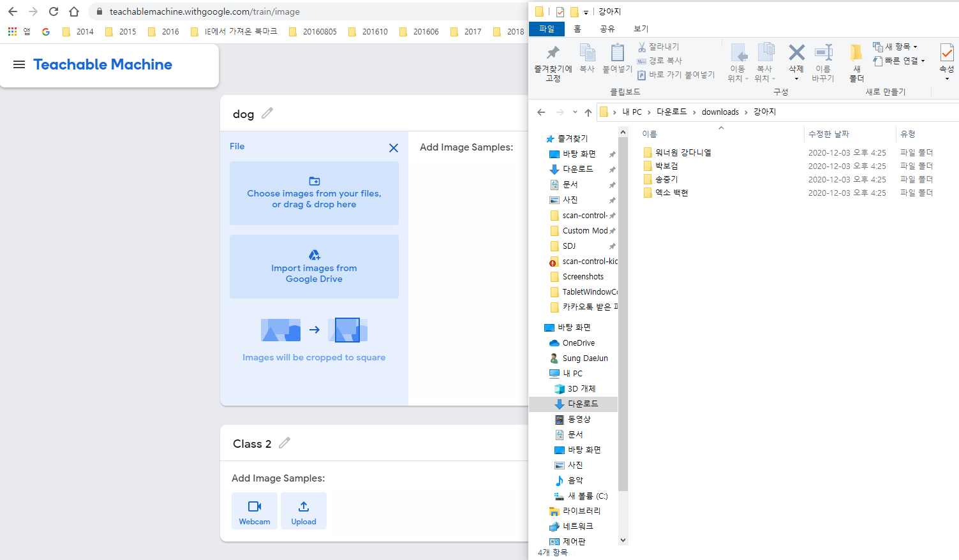Edit the dog class name pencil
Image resolution: width=959 pixels, height=560 pixels.
pos(267,113)
